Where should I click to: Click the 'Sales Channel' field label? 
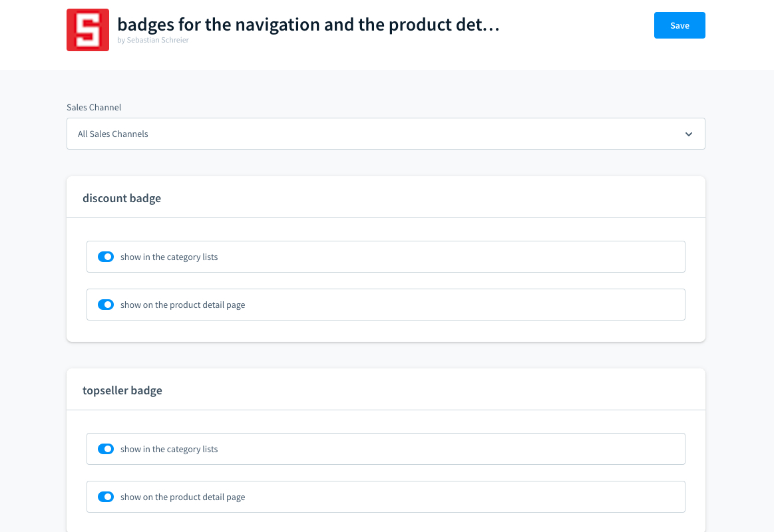tap(94, 107)
